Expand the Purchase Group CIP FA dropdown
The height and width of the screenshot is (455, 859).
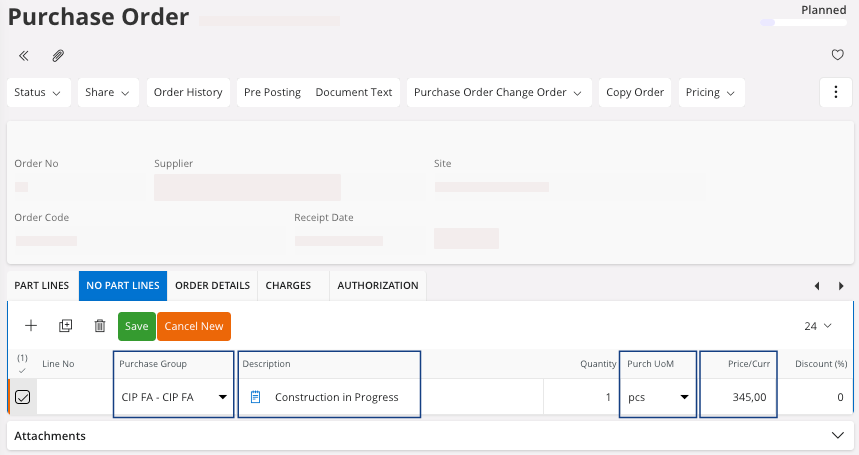(221, 397)
